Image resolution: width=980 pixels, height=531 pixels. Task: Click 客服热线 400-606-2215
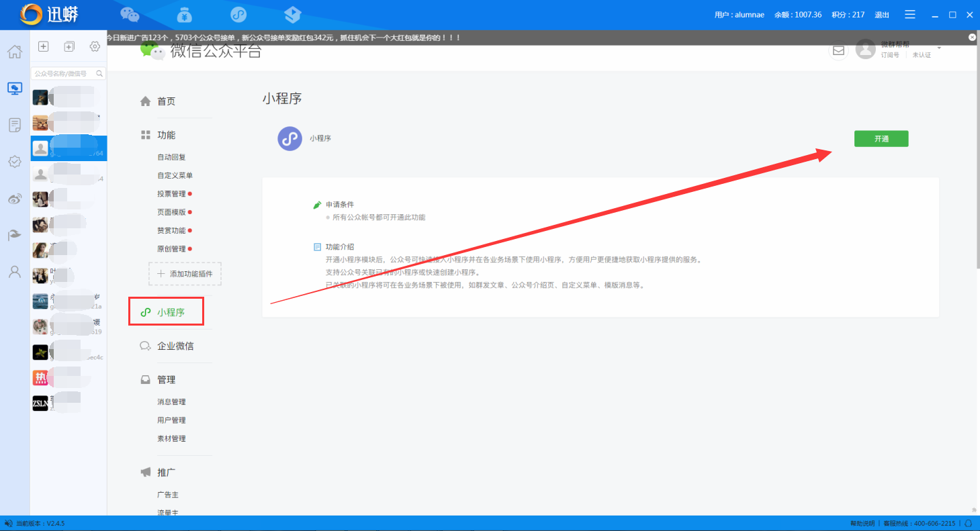click(919, 524)
